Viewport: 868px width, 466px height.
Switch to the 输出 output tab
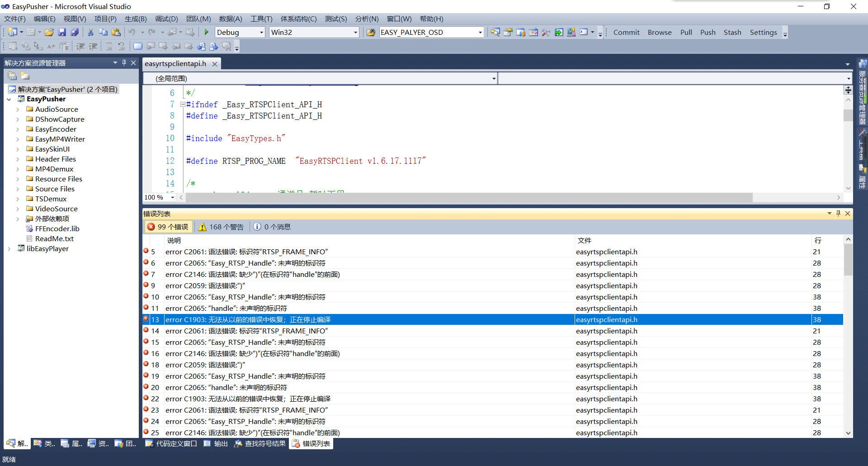click(216, 443)
